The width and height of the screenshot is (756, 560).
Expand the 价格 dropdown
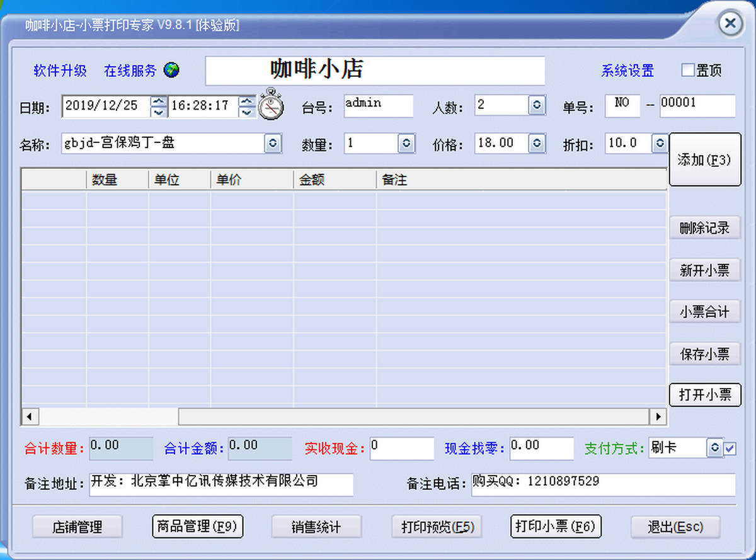tap(536, 143)
